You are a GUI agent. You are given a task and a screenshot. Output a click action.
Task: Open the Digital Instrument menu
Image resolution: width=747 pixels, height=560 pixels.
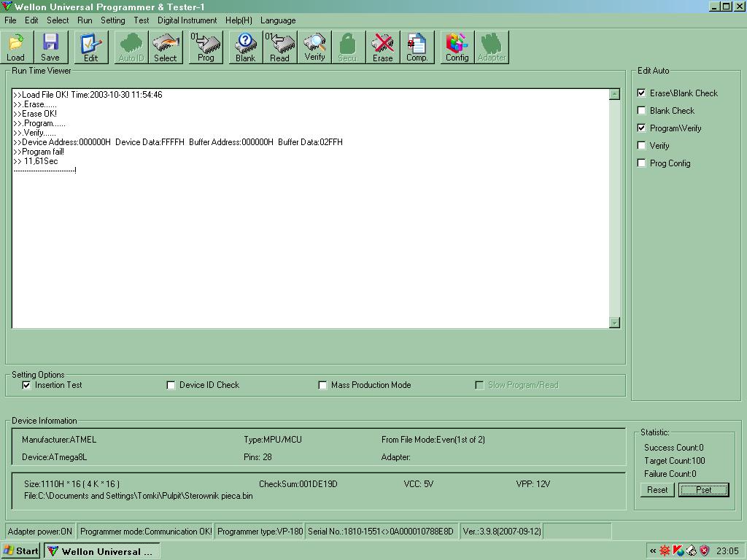coord(187,20)
